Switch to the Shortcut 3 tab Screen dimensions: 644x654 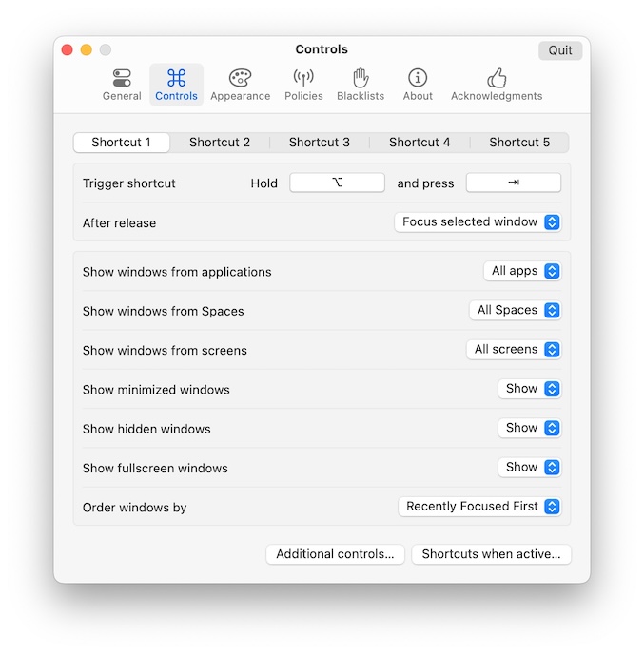[x=320, y=143]
